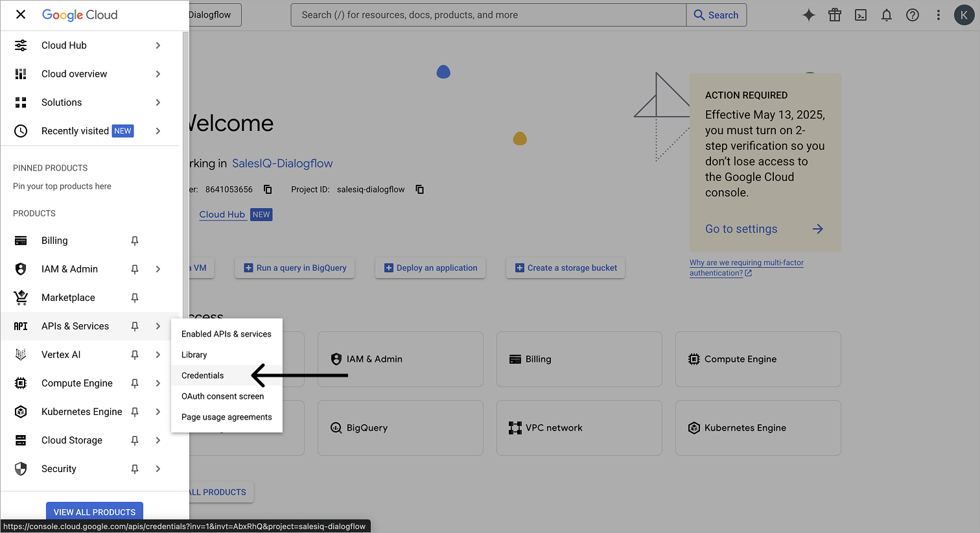980x533 pixels.
Task: Expand the Kubernetes Engine submenu arrow
Action: click(158, 412)
